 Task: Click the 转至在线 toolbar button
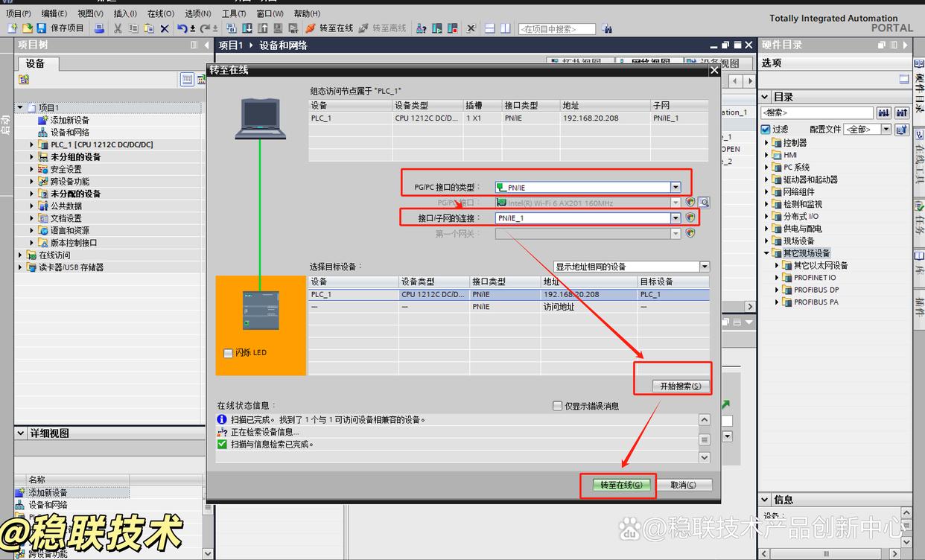point(329,28)
